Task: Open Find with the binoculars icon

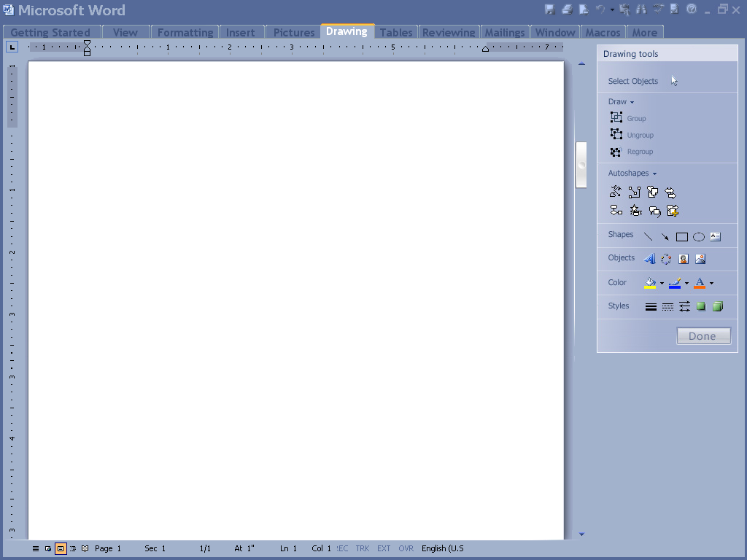Action: (x=641, y=9)
